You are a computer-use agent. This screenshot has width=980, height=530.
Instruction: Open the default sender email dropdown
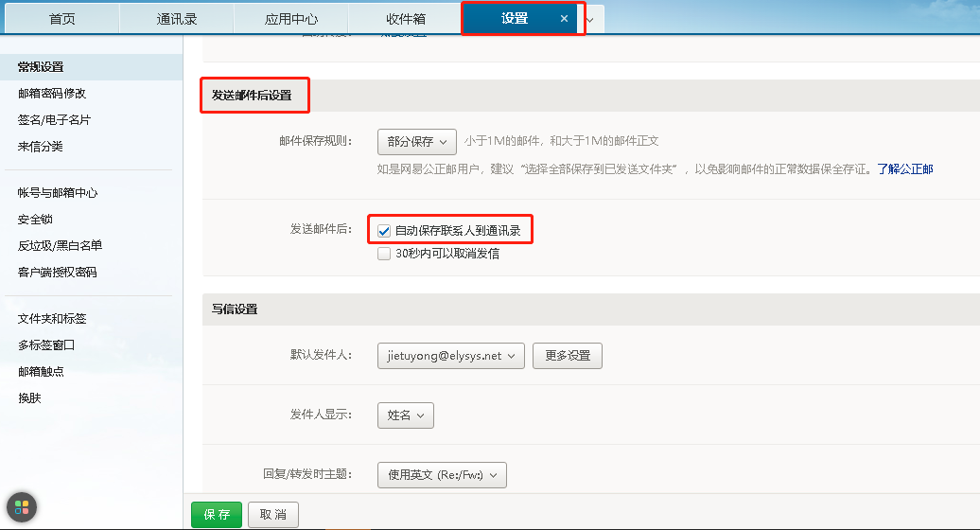tap(449, 356)
